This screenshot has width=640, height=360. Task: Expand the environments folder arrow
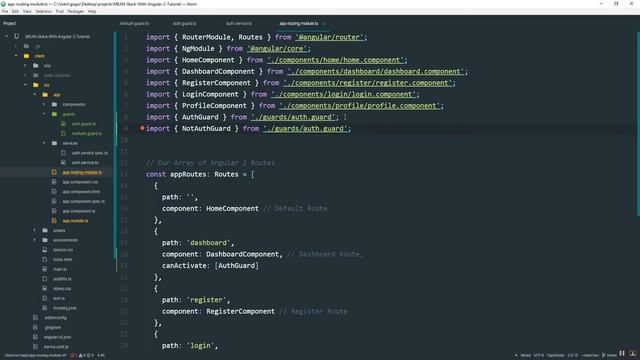[35, 240]
